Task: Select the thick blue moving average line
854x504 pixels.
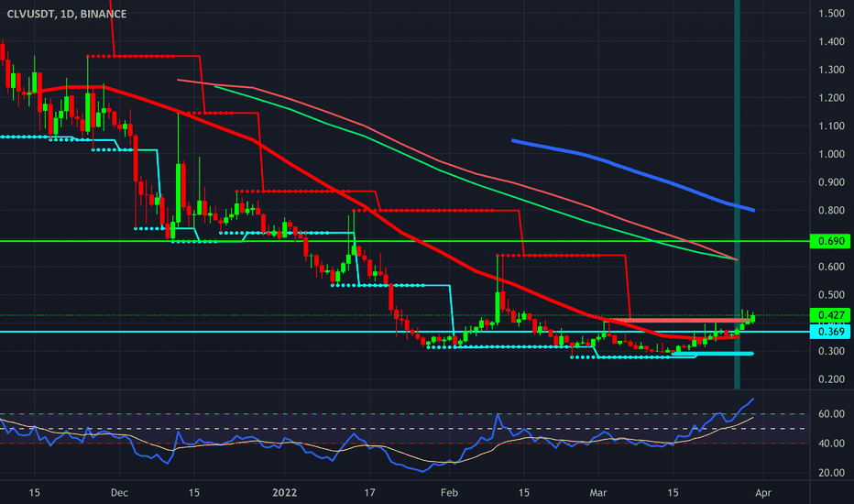Action: tap(634, 173)
